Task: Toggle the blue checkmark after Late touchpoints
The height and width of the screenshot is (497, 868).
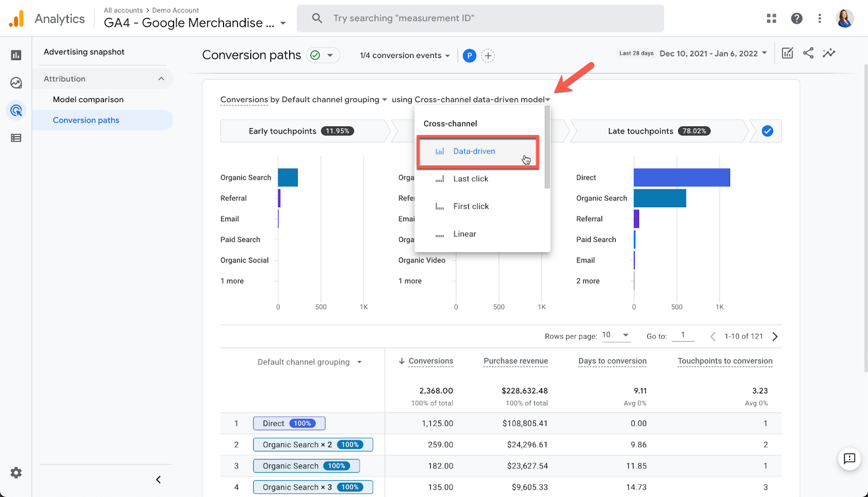Action: point(767,131)
